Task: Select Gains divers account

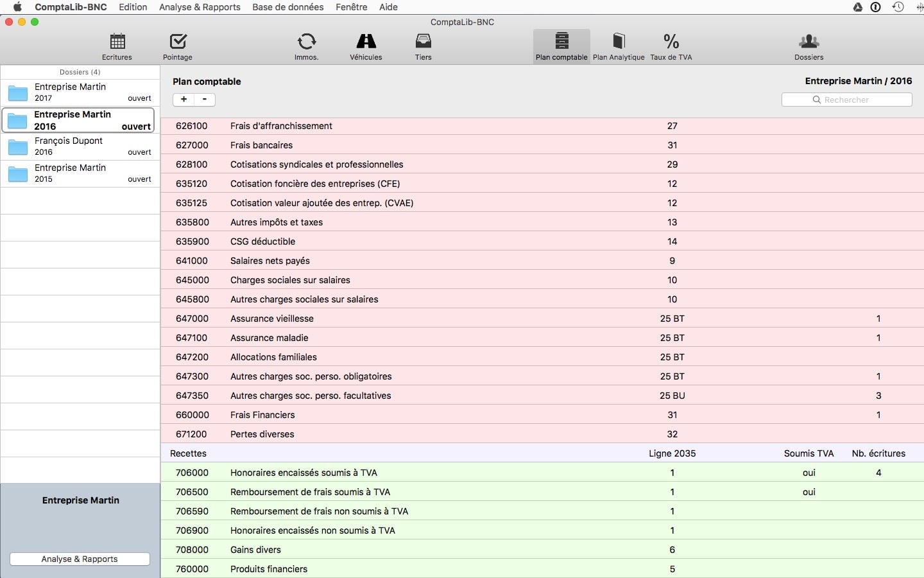Action: tap(542, 550)
